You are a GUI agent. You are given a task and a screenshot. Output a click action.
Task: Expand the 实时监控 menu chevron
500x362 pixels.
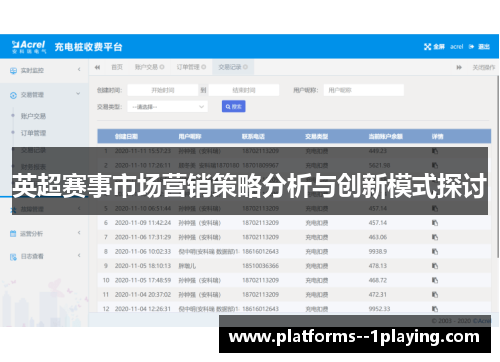tap(79, 70)
